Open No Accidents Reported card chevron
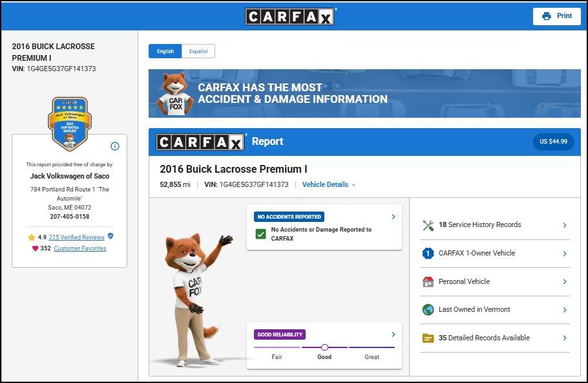588x383 pixels. pos(394,217)
